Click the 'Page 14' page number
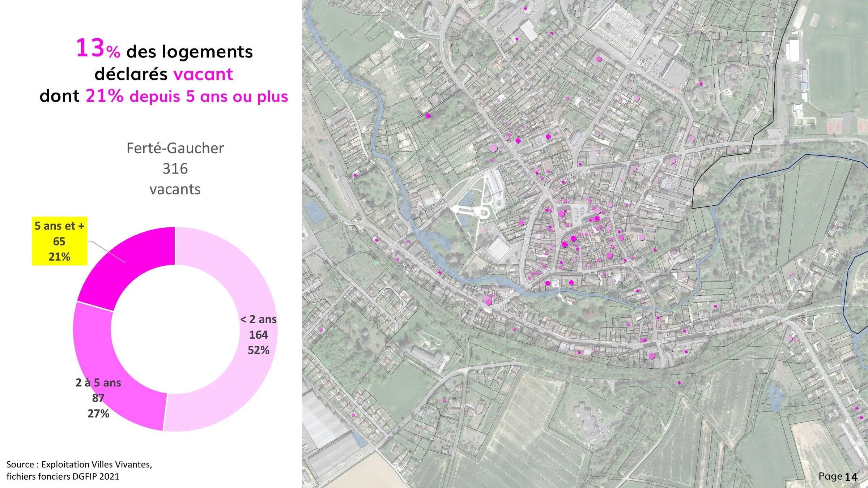This screenshot has width=868, height=488. click(x=838, y=476)
